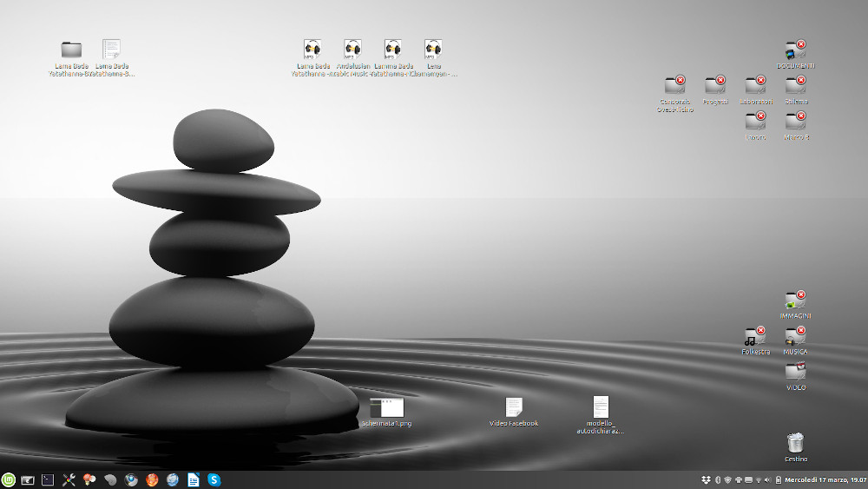The image size is (868, 489).
Task: Open the document editor panel launcher
Action: pos(193,479)
